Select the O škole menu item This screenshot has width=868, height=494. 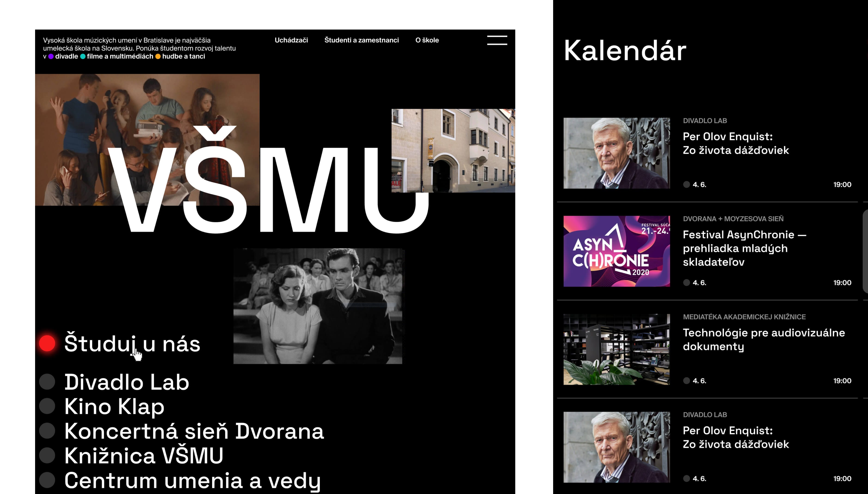427,40
